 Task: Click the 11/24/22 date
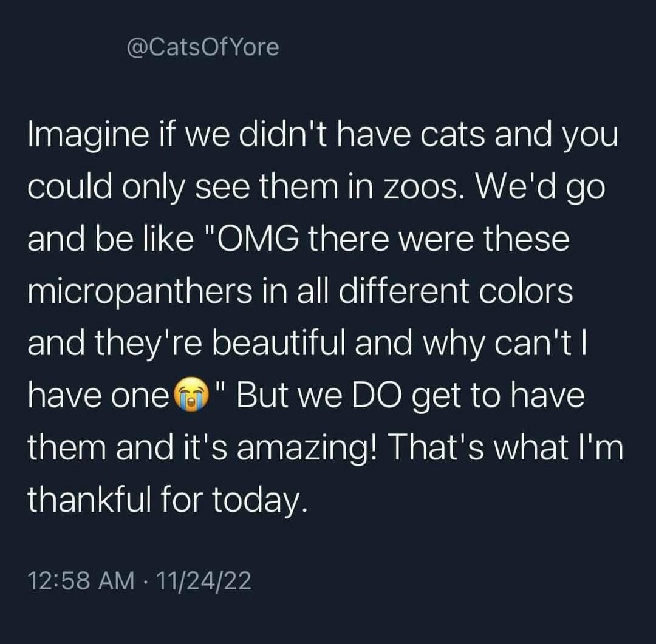[203, 581]
